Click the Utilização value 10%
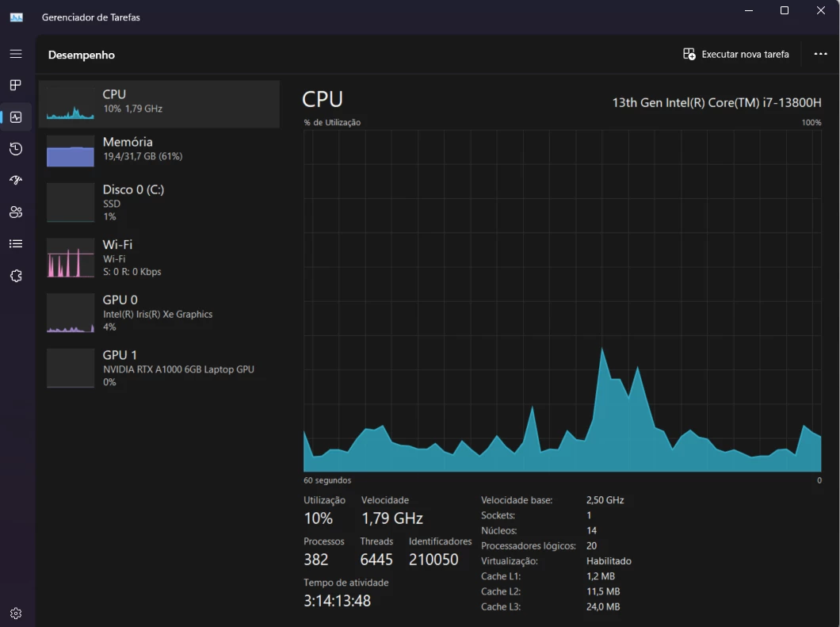The width and height of the screenshot is (840, 627). tap(319, 518)
